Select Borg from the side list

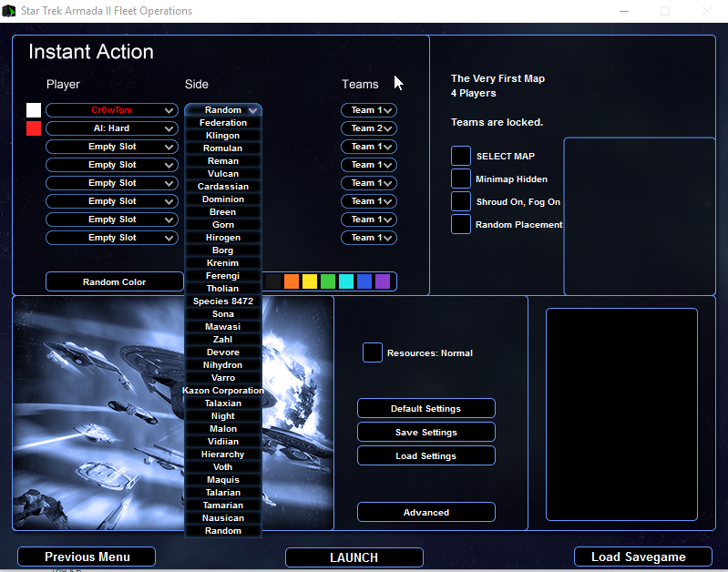click(x=223, y=250)
